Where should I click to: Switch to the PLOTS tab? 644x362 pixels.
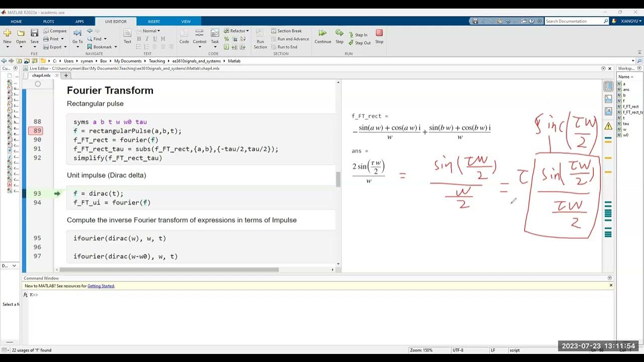[48, 22]
